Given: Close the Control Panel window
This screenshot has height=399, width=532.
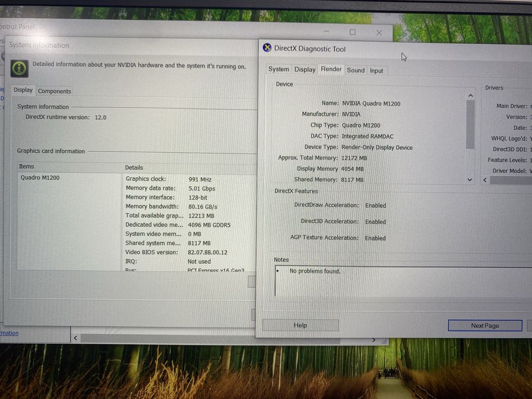Looking at the screenshot, I should coord(379,33).
